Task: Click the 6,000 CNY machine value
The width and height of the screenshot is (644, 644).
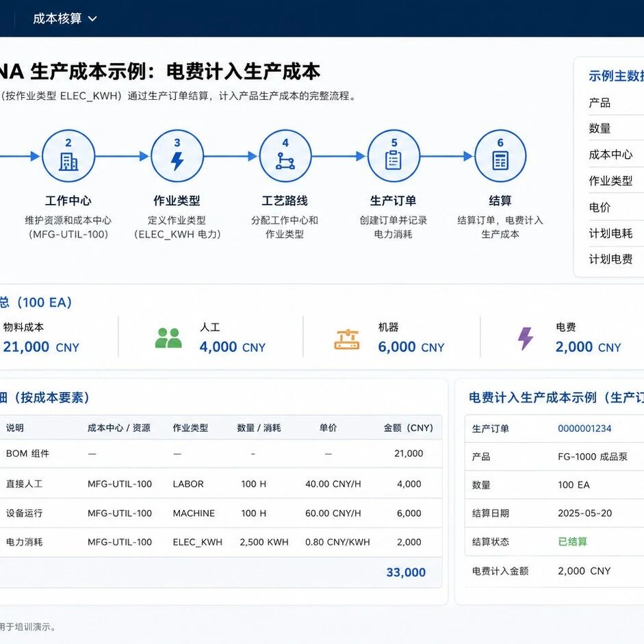Action: point(411,347)
